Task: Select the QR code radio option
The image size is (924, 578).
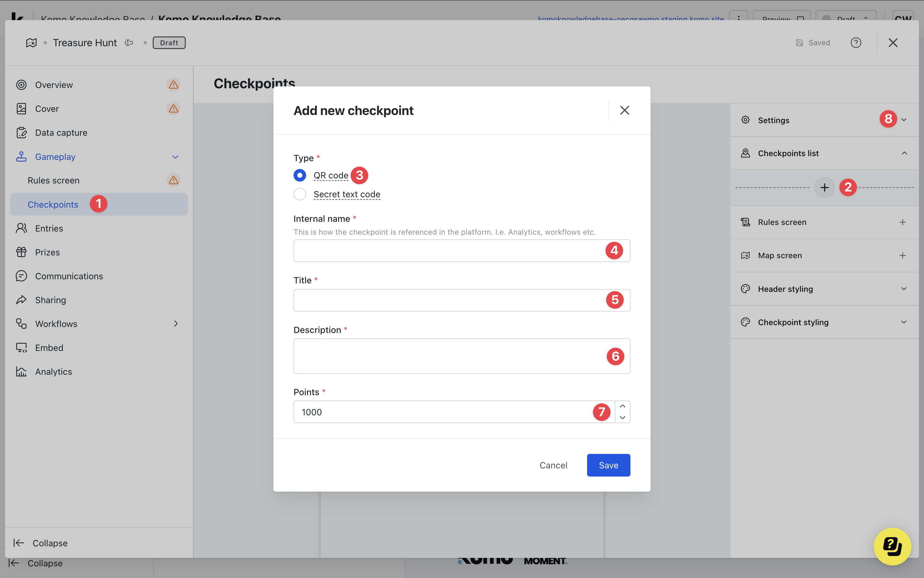Action: (x=300, y=176)
